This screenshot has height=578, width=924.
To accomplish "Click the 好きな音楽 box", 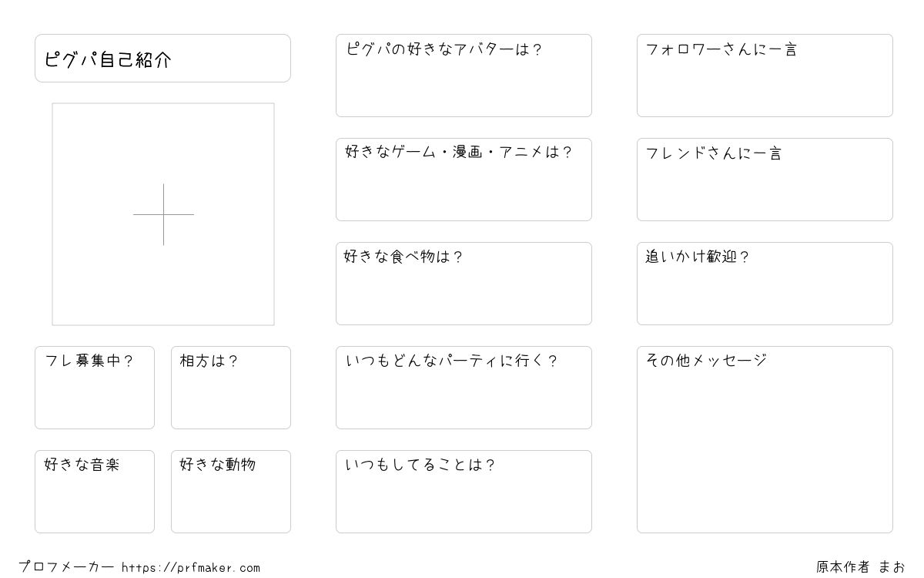I will point(95,492).
